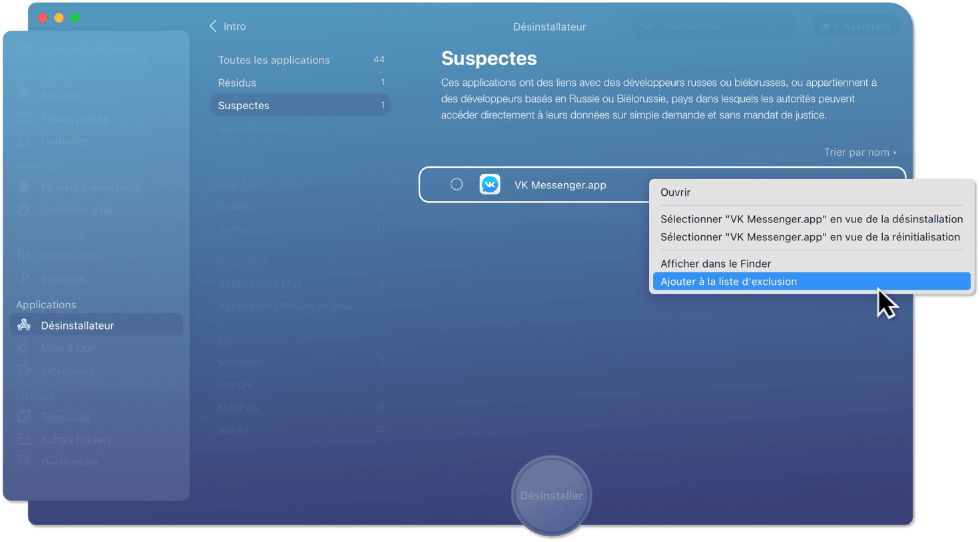Image resolution: width=980 pixels, height=542 pixels.
Task: Select VK Messenger for réinitialisation in menu
Action: tap(811, 237)
